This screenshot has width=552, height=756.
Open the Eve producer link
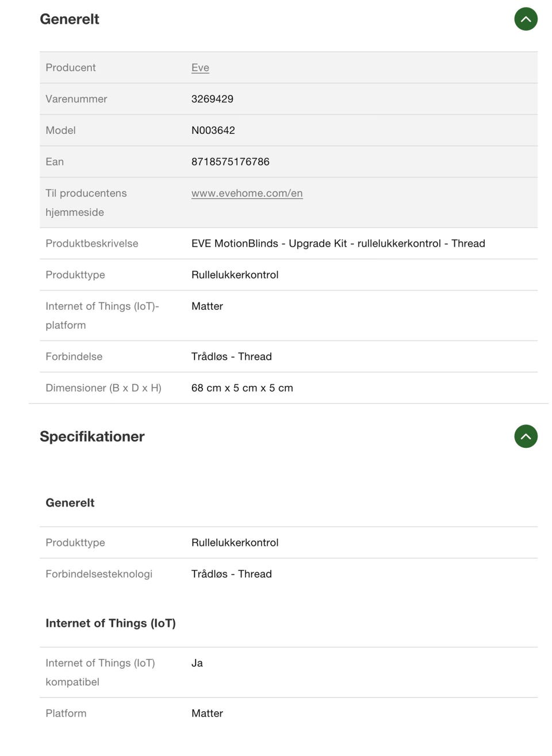tap(200, 67)
